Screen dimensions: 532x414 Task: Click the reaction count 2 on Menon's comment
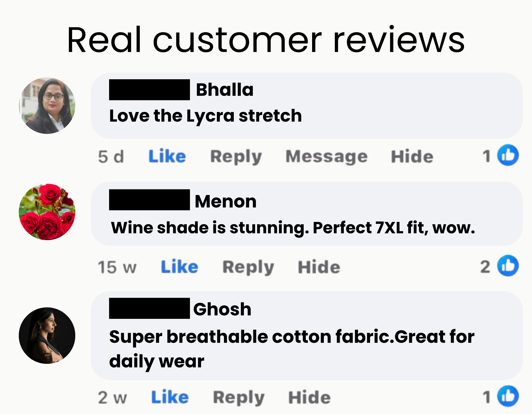(x=485, y=267)
